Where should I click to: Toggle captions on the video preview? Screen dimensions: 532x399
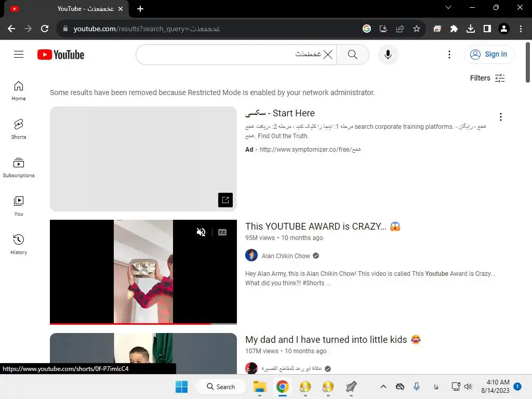tap(222, 232)
